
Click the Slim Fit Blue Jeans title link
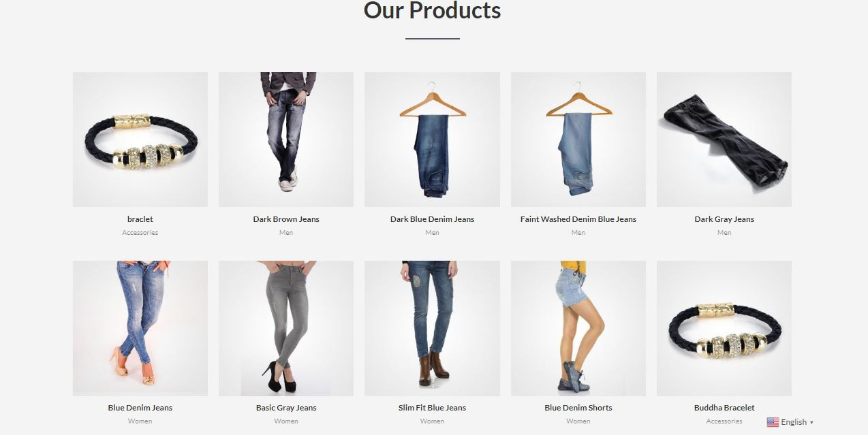tap(432, 408)
